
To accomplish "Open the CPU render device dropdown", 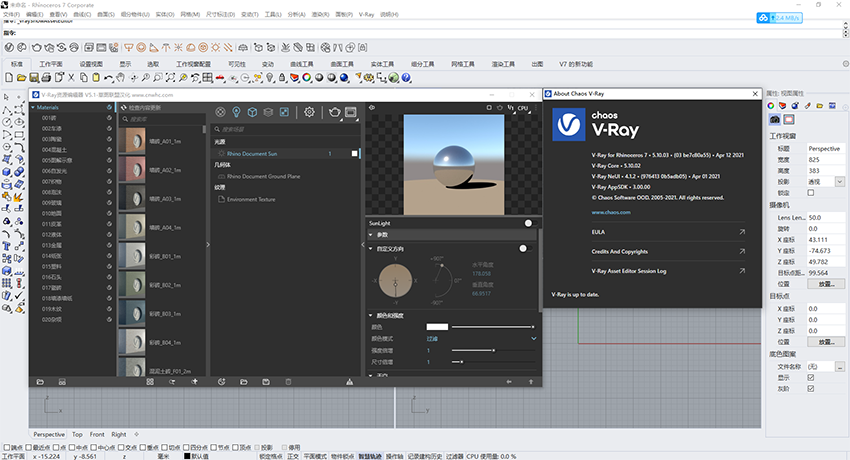I will pos(524,108).
